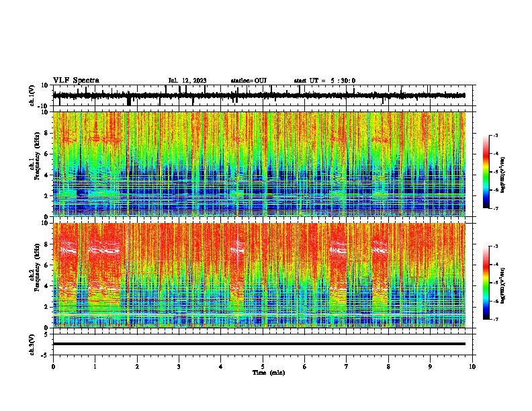Click the ch.2 'Frequency (kHz)' axis label
Viewport: 532px width, 411px height.
coord(37,267)
